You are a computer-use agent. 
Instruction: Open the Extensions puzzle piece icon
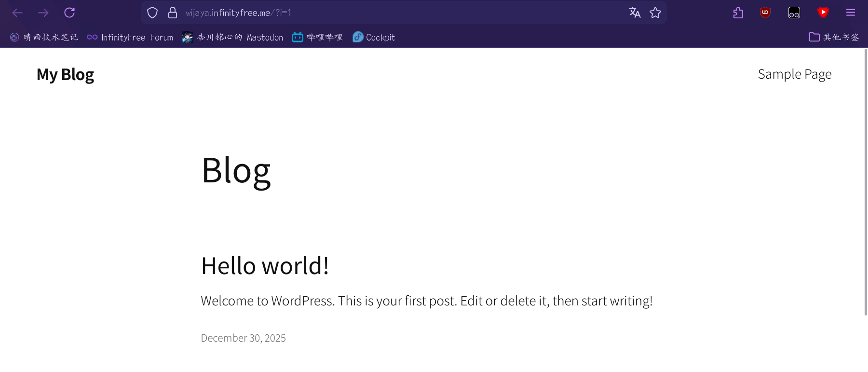click(738, 13)
